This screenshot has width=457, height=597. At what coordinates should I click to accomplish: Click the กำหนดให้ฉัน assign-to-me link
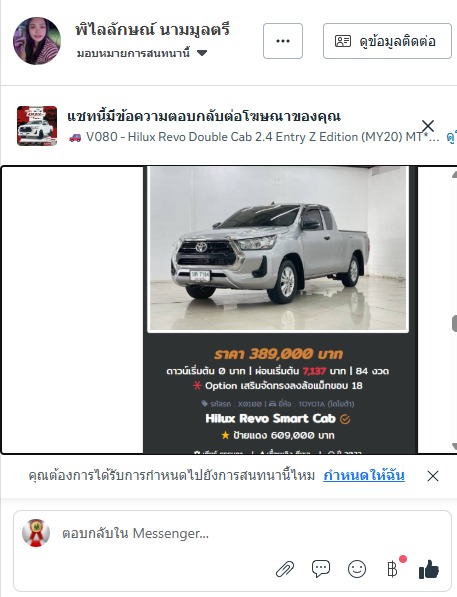pyautogui.click(x=364, y=475)
